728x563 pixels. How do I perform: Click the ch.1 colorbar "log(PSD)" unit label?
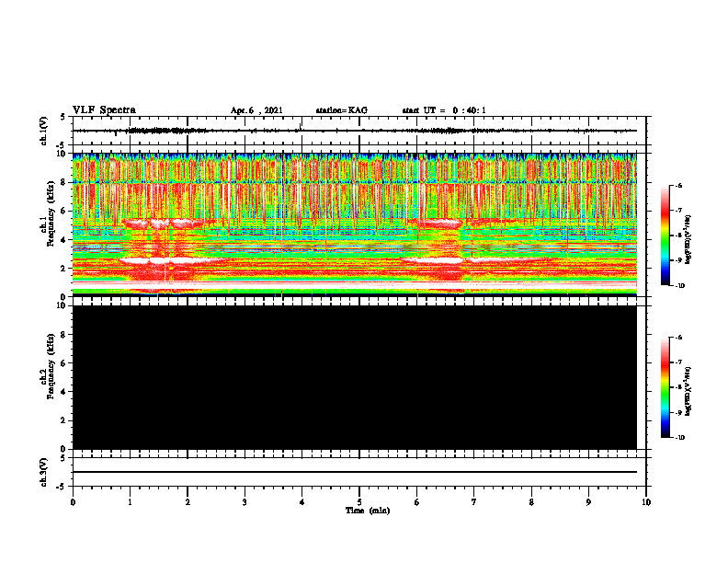688,240
